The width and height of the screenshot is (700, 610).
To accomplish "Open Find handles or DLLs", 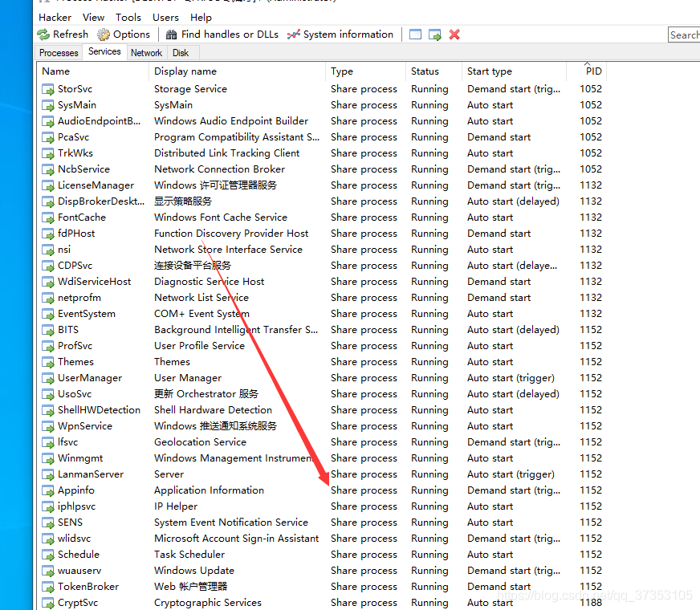I will click(222, 35).
